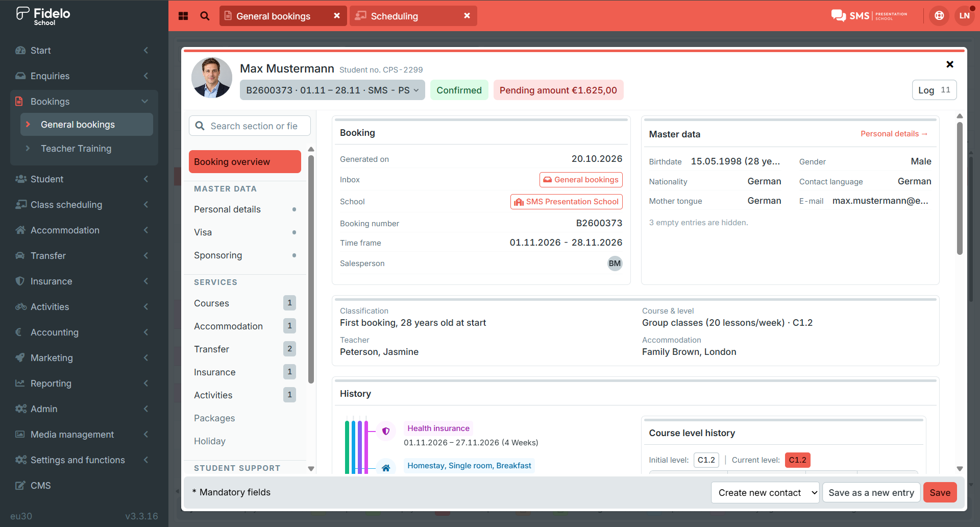This screenshot has height=527, width=980.
Task: Click the search magnifier in top bar
Action: click(205, 16)
